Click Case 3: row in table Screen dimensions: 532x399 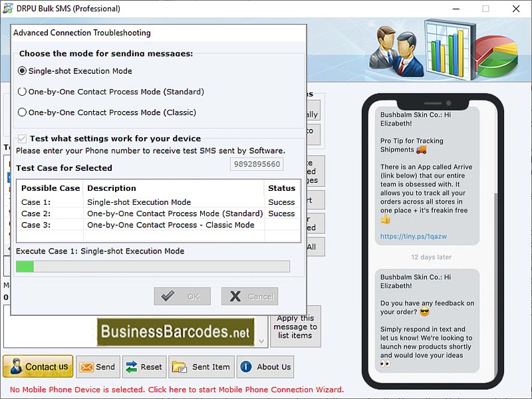pos(158,225)
